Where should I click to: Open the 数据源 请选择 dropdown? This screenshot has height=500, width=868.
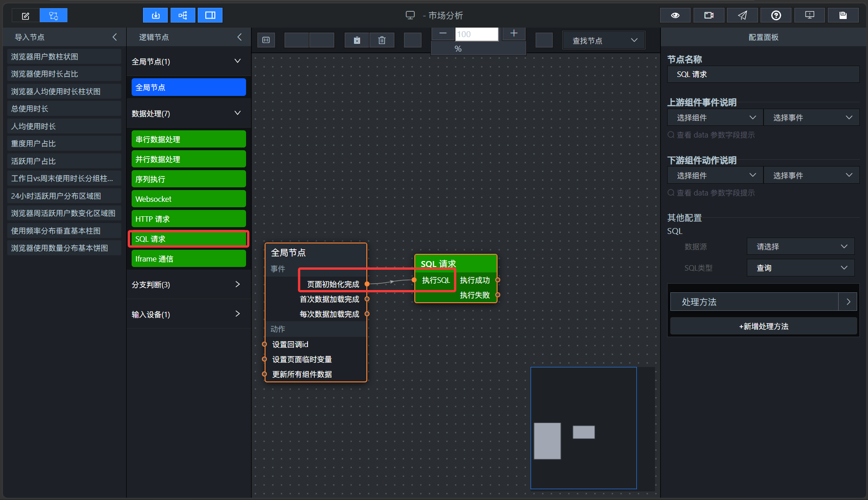[801, 247]
